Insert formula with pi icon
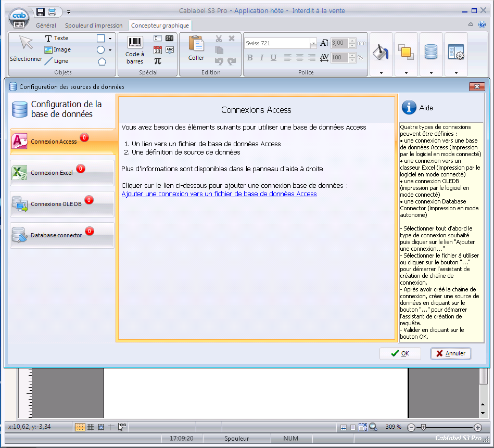Viewport: 494px width, 448px height. coord(158,61)
